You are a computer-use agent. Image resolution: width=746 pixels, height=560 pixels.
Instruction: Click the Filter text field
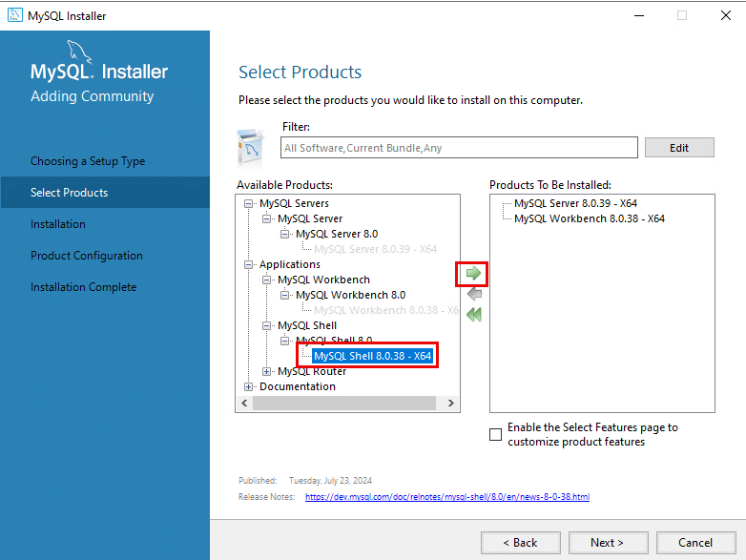click(x=459, y=148)
